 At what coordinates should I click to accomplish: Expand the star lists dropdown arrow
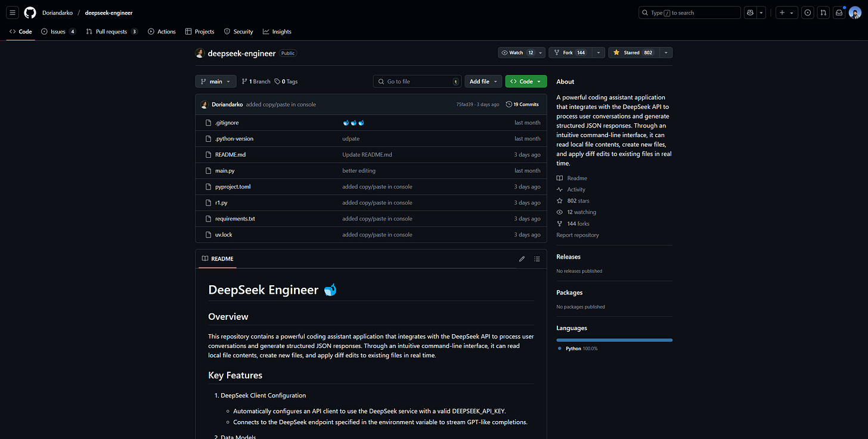[666, 52]
